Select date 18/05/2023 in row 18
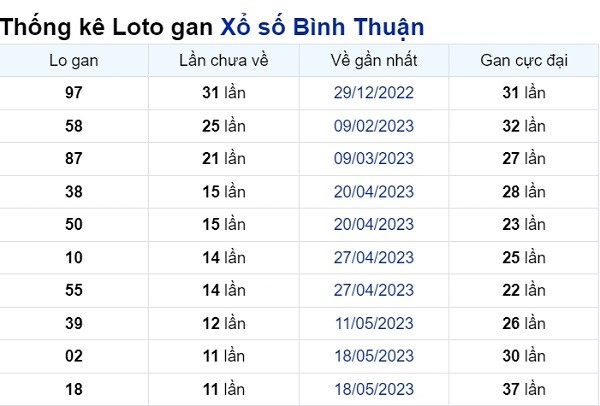 click(x=374, y=389)
